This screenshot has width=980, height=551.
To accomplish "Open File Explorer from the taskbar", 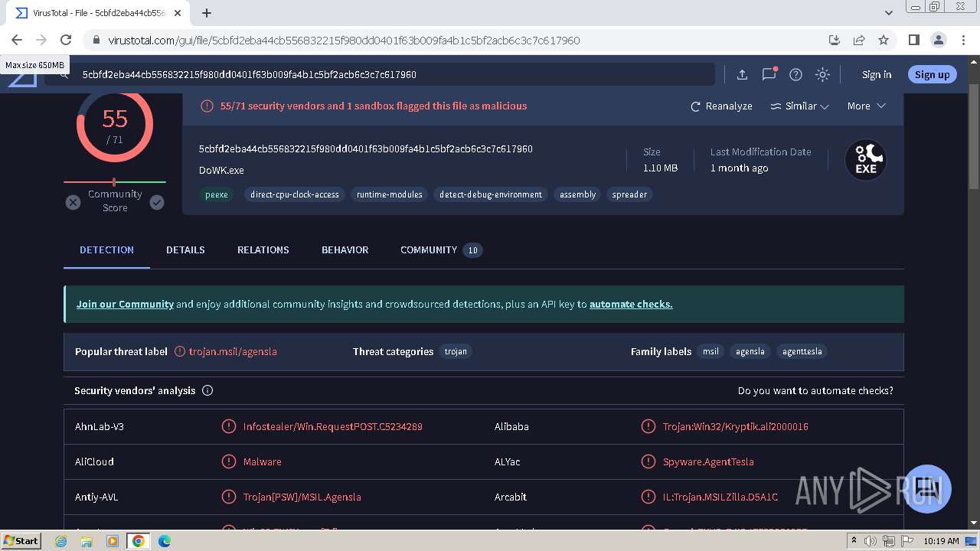I will coord(87,541).
